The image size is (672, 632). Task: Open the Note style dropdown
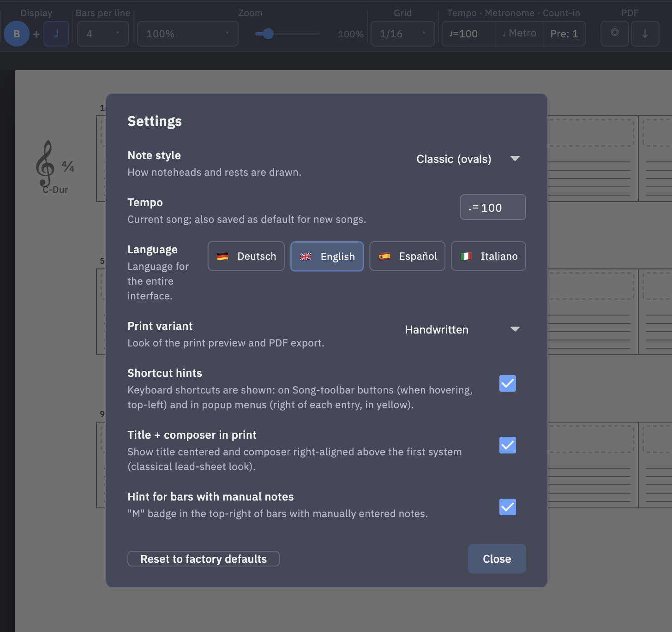pyautogui.click(x=468, y=159)
